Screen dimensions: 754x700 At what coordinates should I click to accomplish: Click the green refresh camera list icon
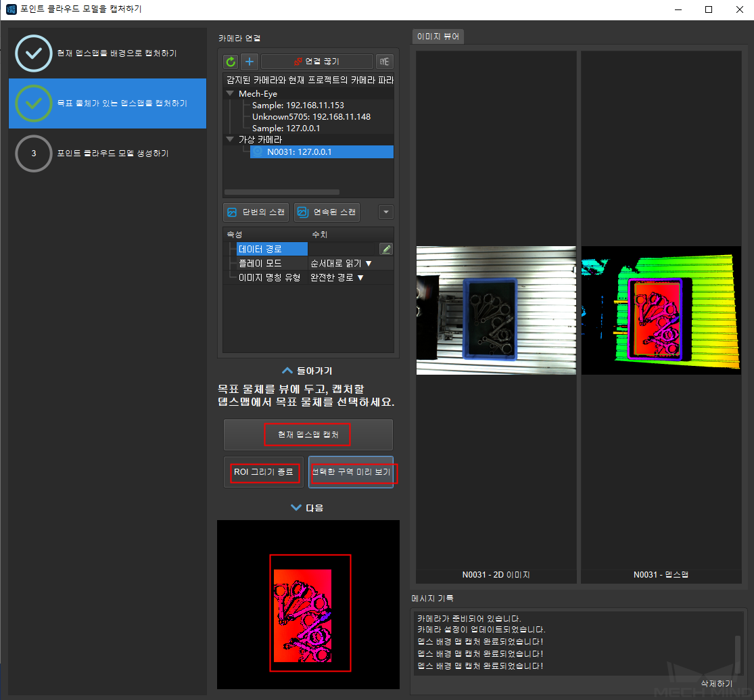[x=231, y=62]
